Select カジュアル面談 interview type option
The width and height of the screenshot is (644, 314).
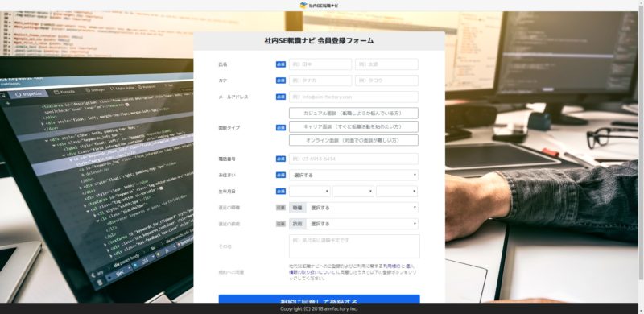353,113
